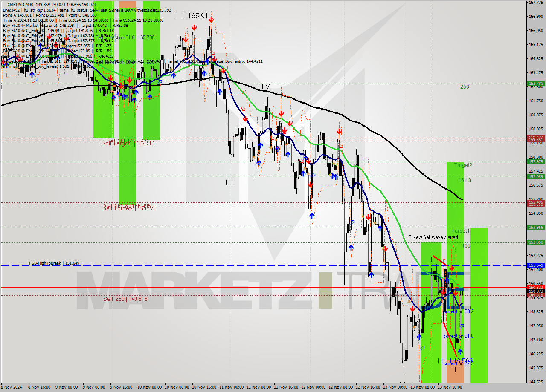The image size is (546, 392).
Task: Click the 165.91 wave label
Action: tap(192, 16)
